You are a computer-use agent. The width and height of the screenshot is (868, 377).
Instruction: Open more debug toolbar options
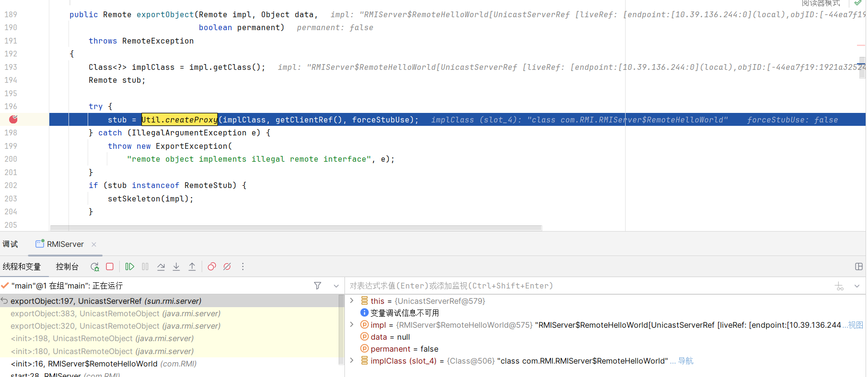click(243, 266)
